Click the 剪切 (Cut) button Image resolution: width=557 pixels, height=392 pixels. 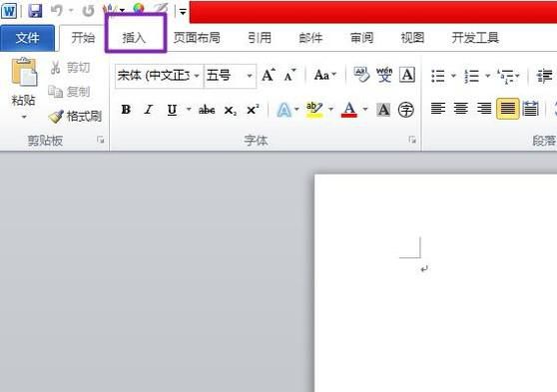pos(70,68)
